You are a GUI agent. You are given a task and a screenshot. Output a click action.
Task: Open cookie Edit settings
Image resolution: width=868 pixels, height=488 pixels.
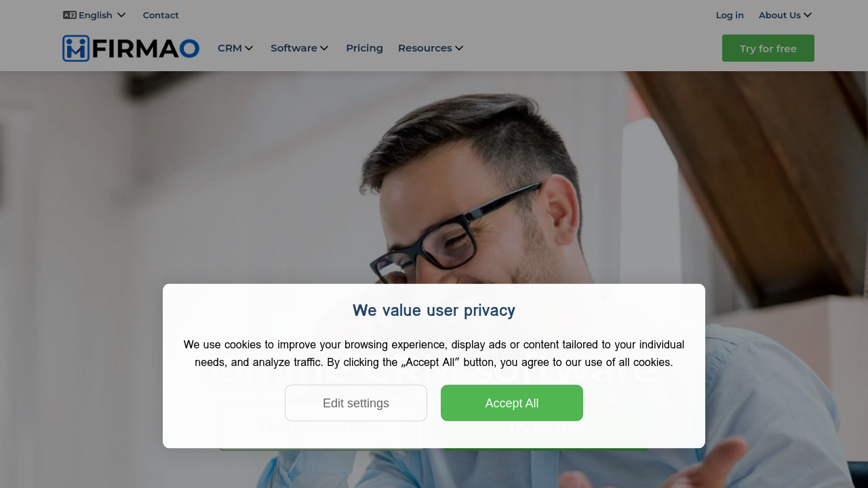(x=356, y=403)
